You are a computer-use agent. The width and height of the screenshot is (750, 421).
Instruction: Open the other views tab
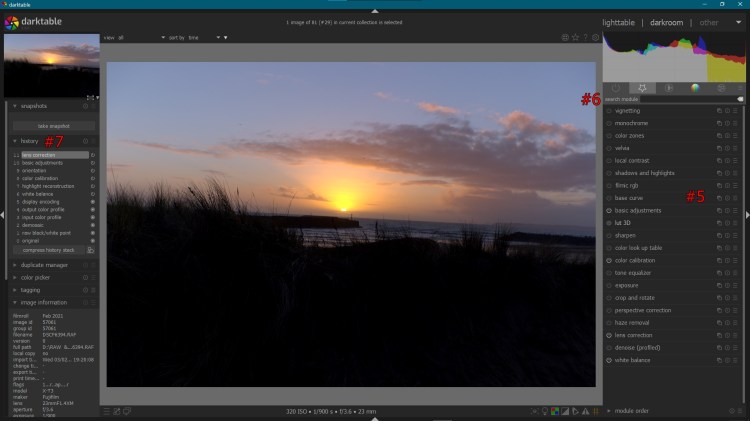709,22
